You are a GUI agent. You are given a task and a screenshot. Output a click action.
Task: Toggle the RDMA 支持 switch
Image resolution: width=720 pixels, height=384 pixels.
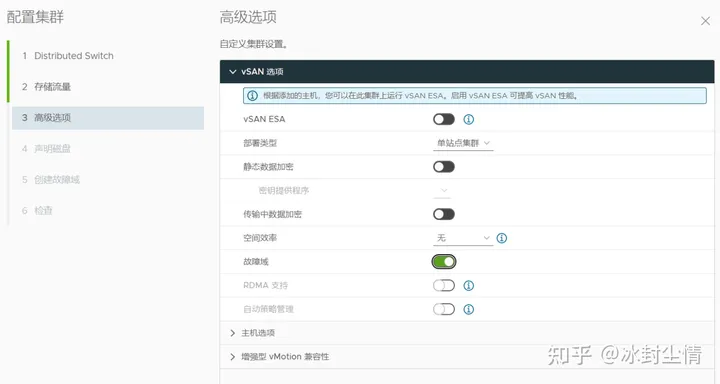click(444, 286)
